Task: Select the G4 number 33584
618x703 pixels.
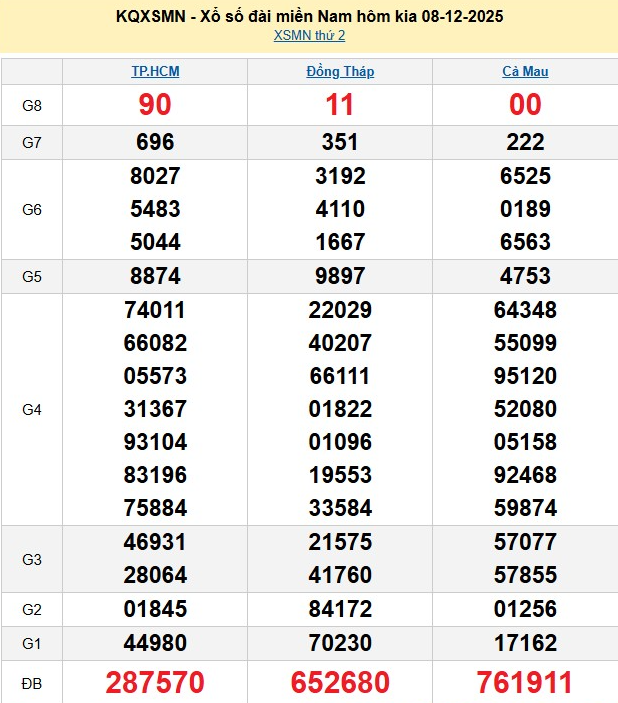Action: coord(340,508)
